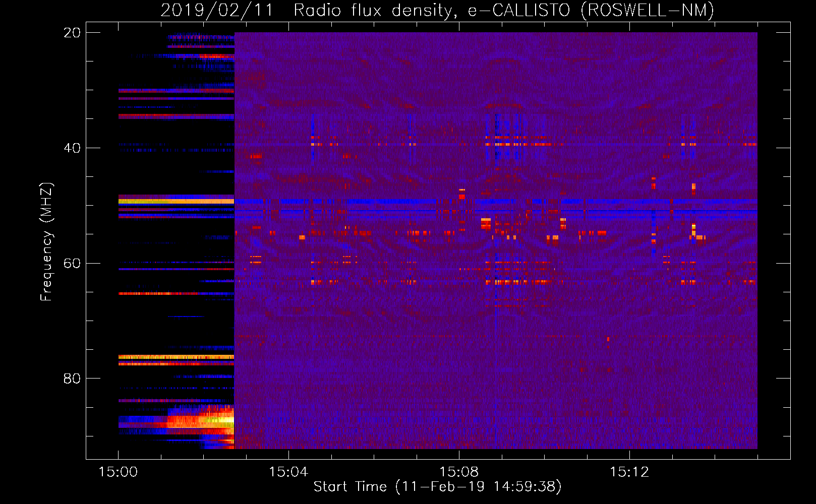Click the '80' frequency tick label

click(x=72, y=379)
